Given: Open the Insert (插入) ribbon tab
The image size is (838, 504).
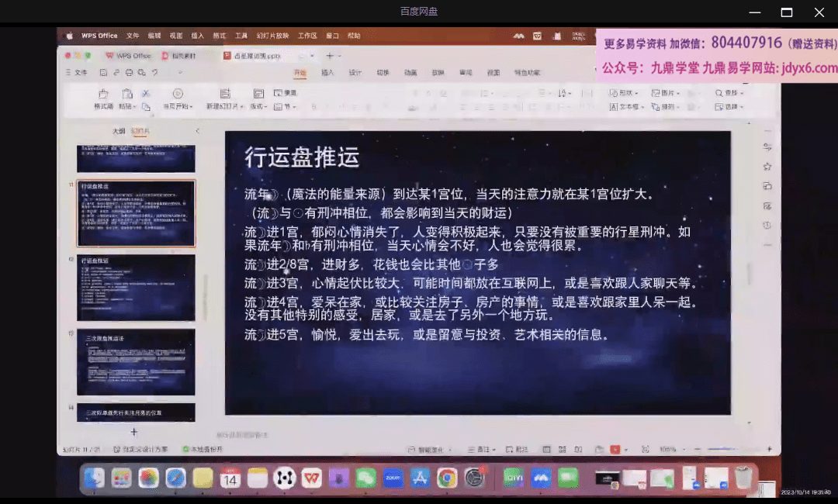Looking at the screenshot, I should pos(327,73).
